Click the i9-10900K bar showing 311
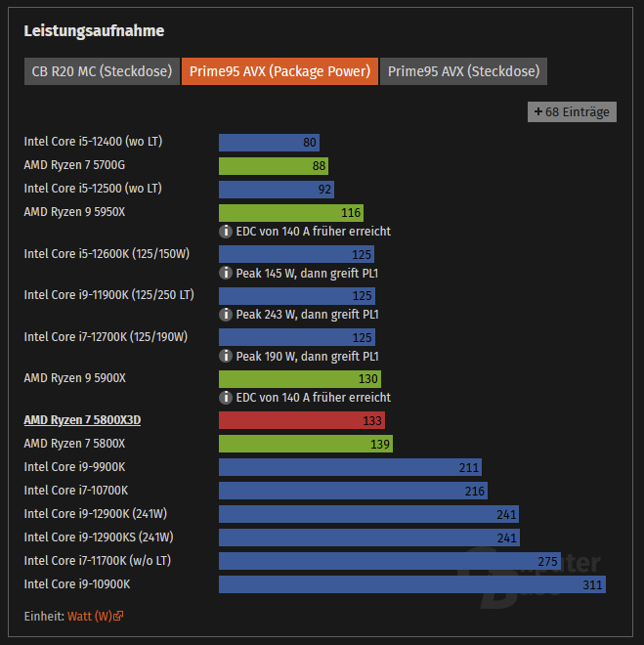Image resolution: width=644 pixels, height=645 pixels. 412,584
